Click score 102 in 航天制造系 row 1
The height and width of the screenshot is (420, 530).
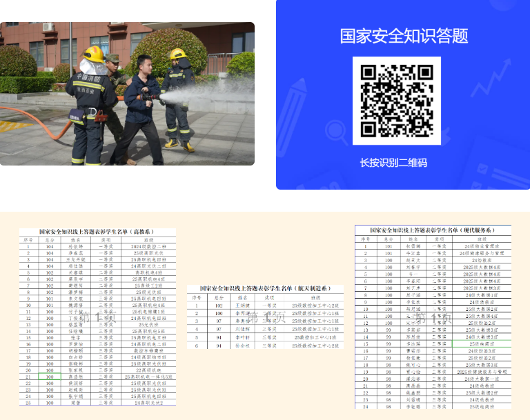pyautogui.click(x=219, y=306)
